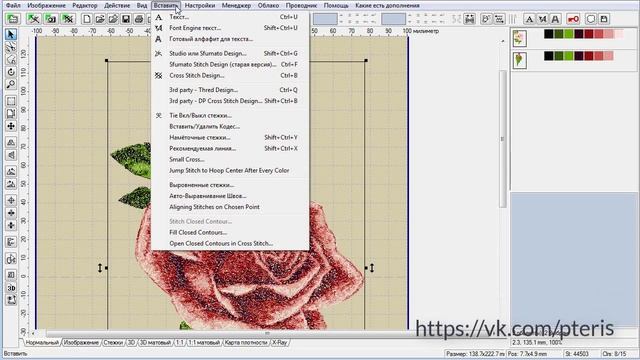Open the Вид menu
This screenshot has height=360, width=640.
[x=142, y=6]
